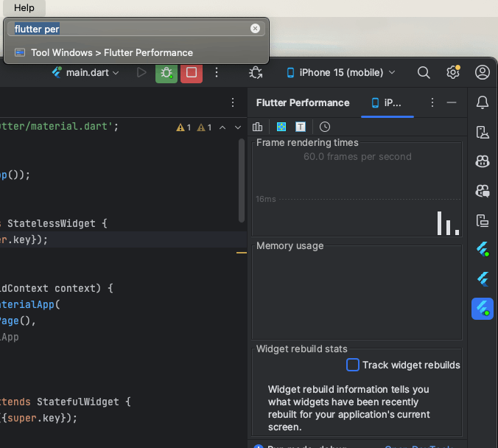Viewport: 498px width, 448px height.
Task: Click the highlighted Flutter Performance sidebar icon
Action: click(x=482, y=309)
